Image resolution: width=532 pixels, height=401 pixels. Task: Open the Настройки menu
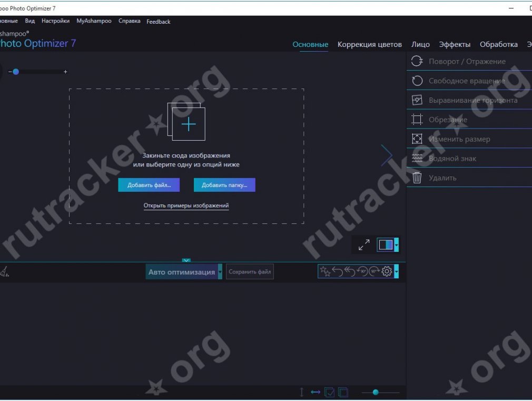pyautogui.click(x=56, y=21)
